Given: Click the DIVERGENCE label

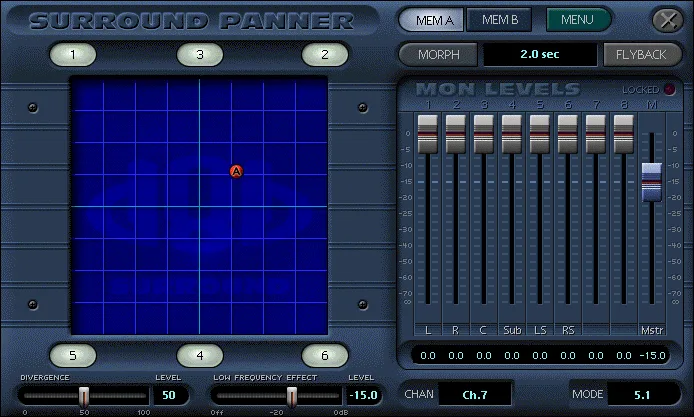Looking at the screenshot, I should pyautogui.click(x=45, y=378).
